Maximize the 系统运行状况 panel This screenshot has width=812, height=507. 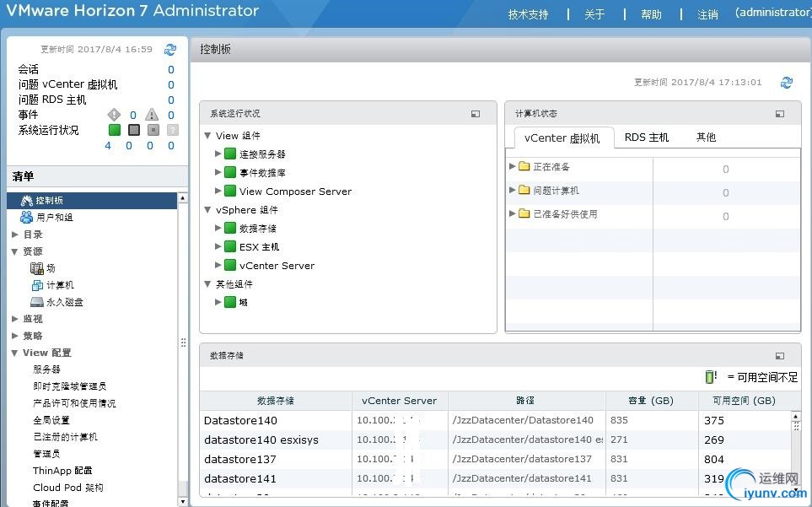pos(476,114)
